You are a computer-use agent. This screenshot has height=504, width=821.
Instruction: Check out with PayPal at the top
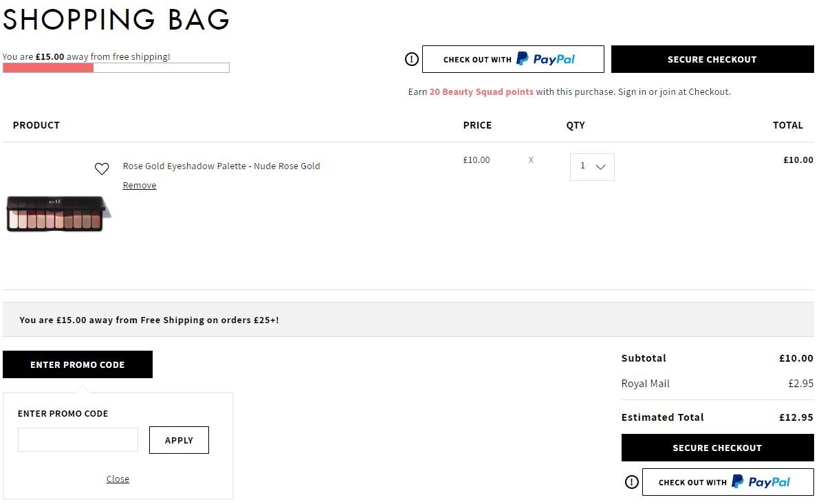(x=513, y=59)
